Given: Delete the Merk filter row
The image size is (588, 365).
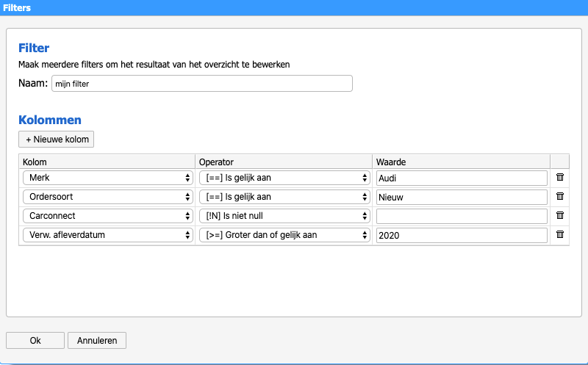Looking at the screenshot, I should coord(560,177).
